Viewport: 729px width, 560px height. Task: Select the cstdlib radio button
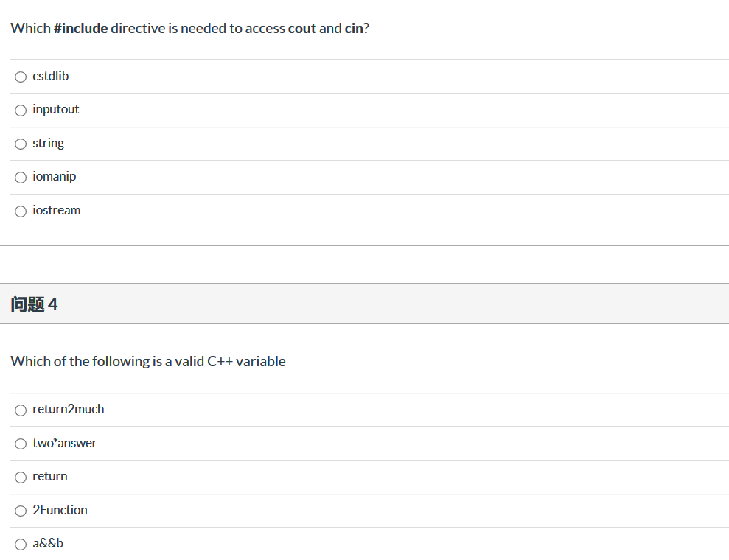21,77
